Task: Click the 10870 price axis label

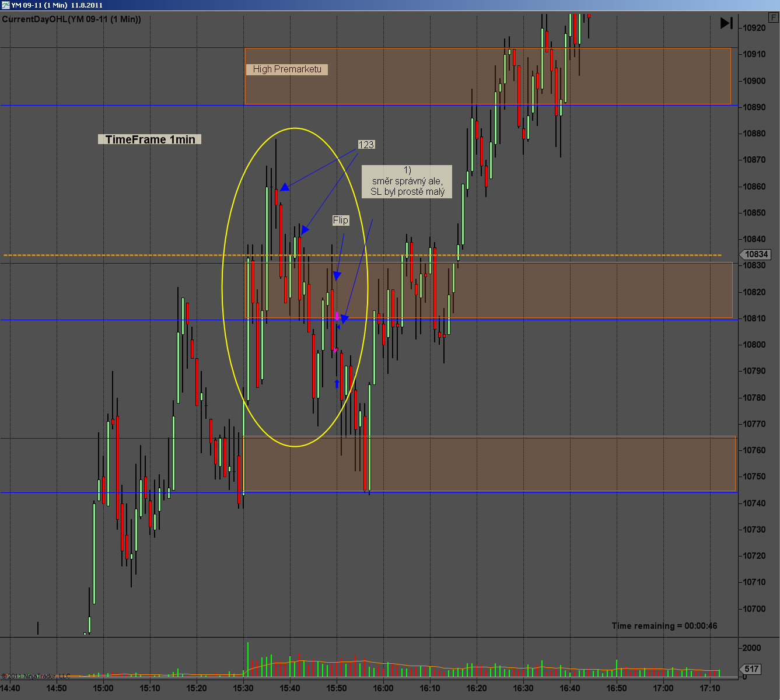Action: [x=753, y=160]
